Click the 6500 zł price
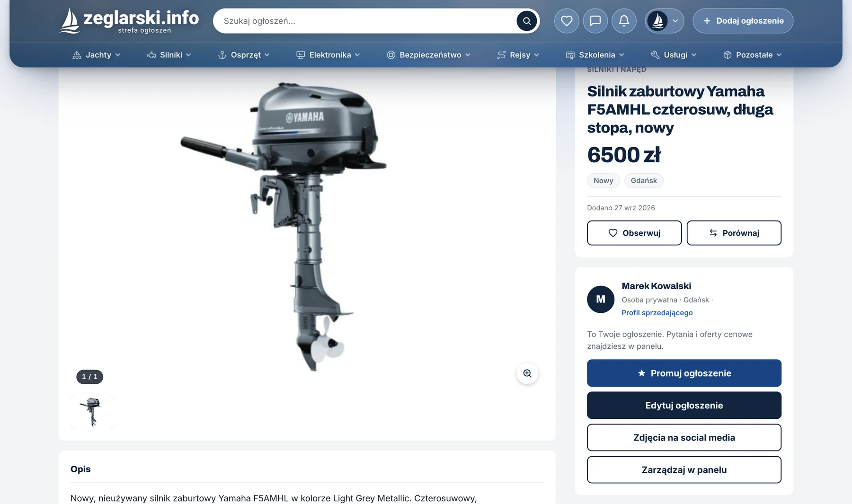 click(x=624, y=155)
